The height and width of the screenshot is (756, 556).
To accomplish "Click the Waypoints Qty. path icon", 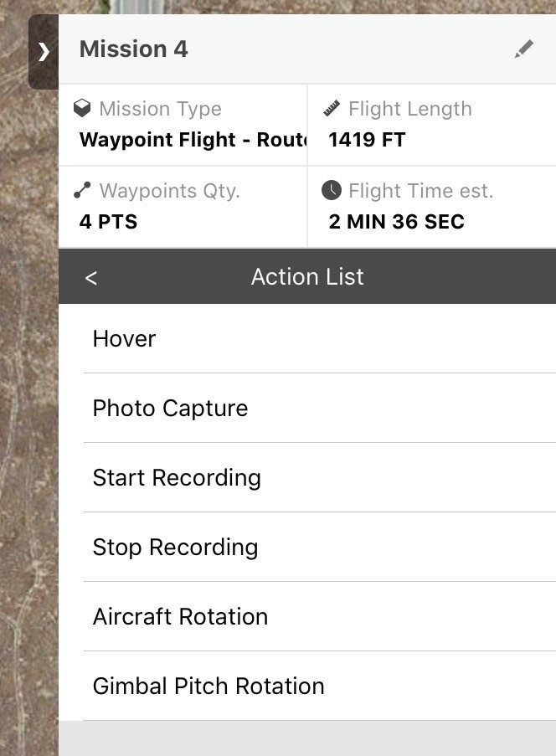I will [82, 191].
